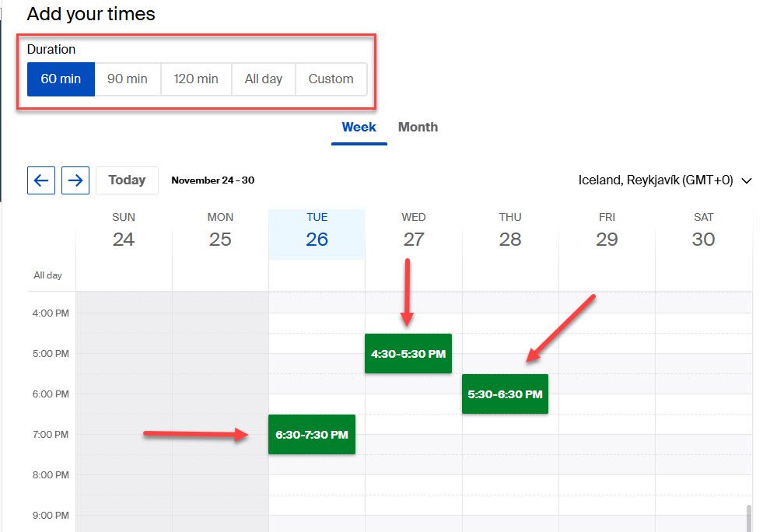Viewport: 777px width, 532px height.
Task: Go to next week with right arrow
Action: (75, 180)
